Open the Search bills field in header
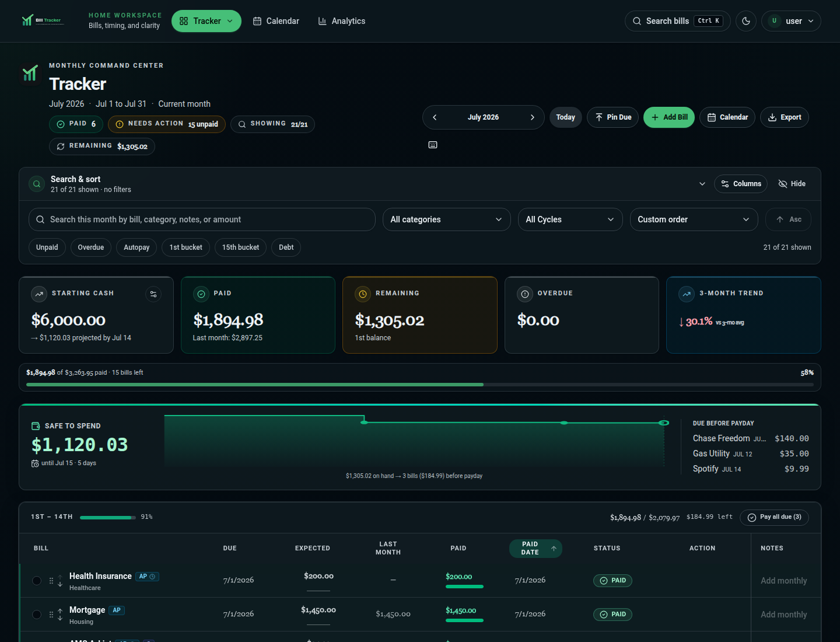840x642 pixels. click(677, 21)
